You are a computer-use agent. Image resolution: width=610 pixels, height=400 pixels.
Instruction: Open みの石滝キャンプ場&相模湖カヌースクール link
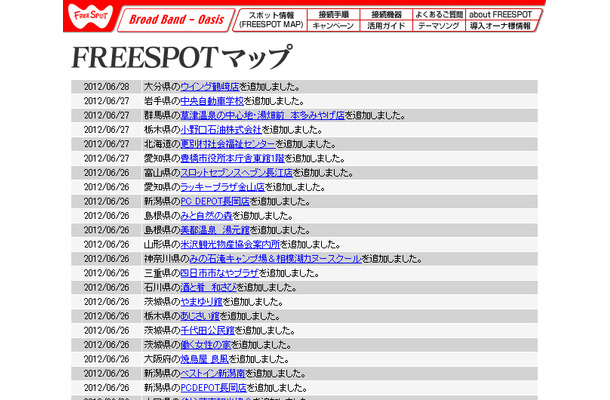pyautogui.click(x=276, y=259)
